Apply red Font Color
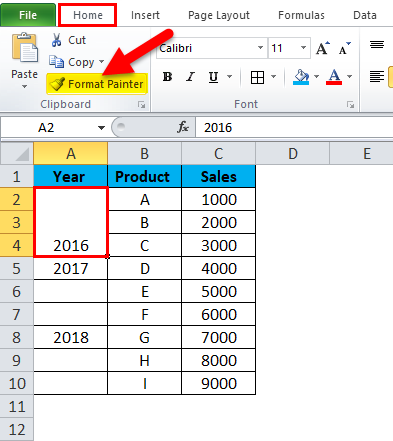This screenshot has height=441, width=393. 334,77
